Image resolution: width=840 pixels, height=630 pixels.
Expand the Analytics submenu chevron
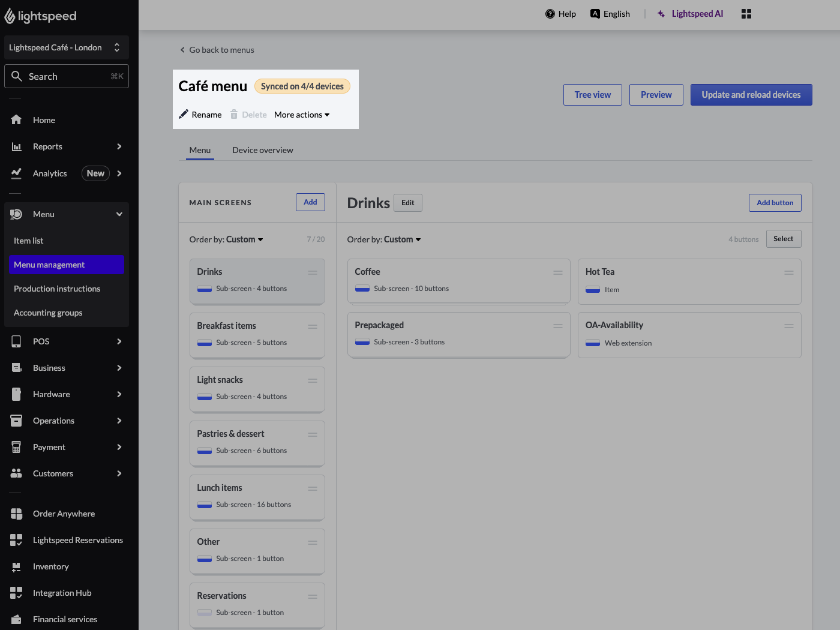pos(119,173)
